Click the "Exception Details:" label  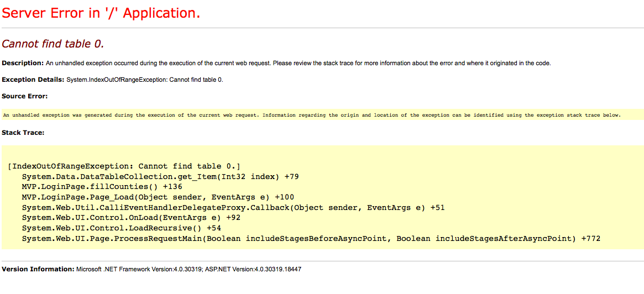point(33,80)
